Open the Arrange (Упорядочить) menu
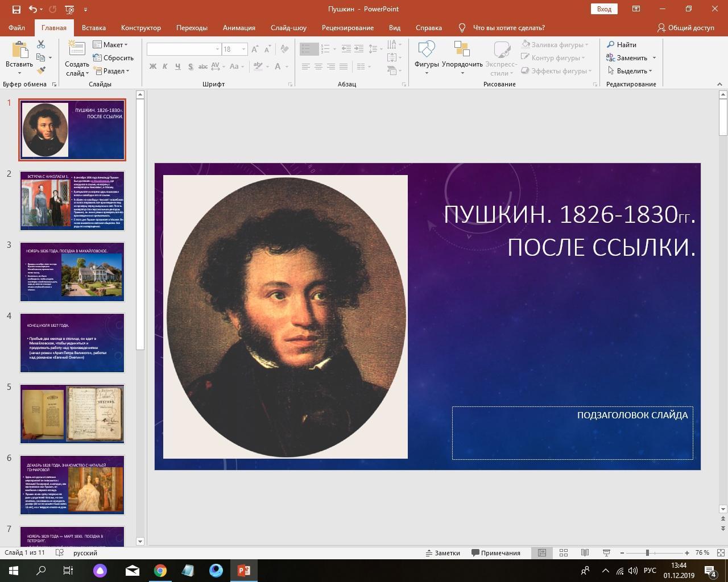Screen dimensions: 728x582 pos(462,59)
